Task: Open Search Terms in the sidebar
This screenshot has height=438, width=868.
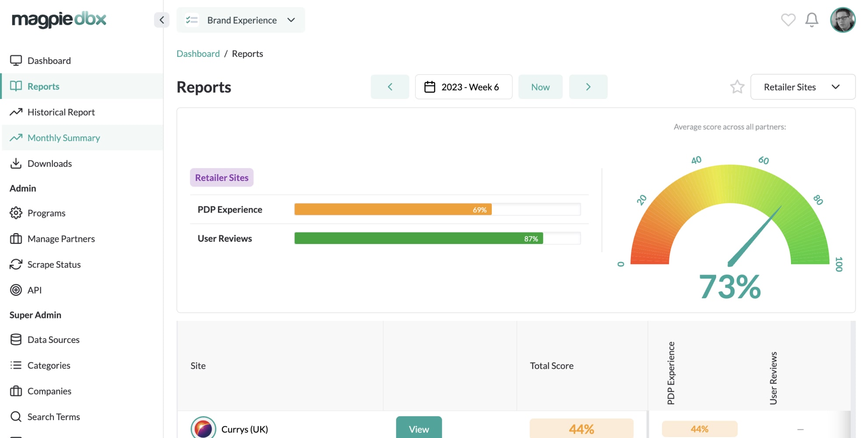Action: pos(82,417)
